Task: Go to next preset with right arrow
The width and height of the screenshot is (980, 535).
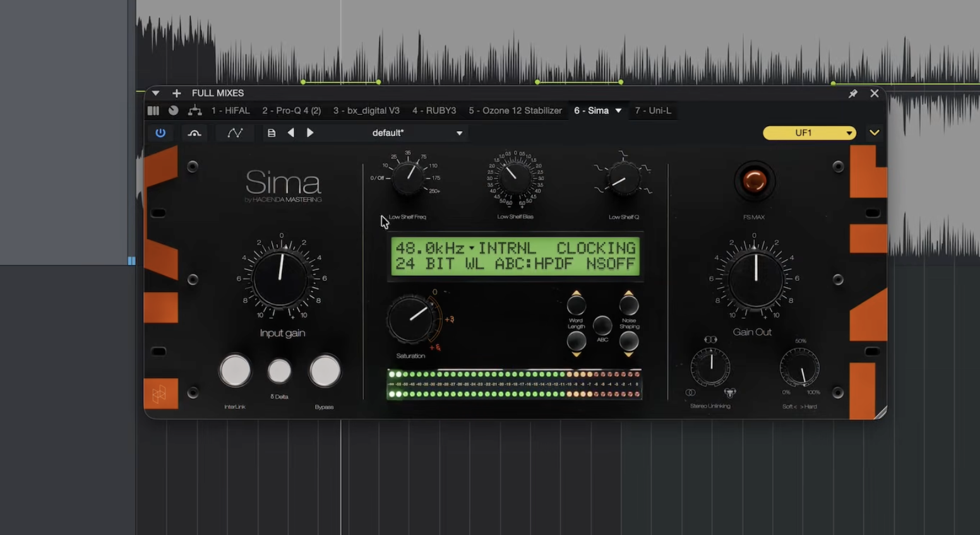Action: click(310, 133)
